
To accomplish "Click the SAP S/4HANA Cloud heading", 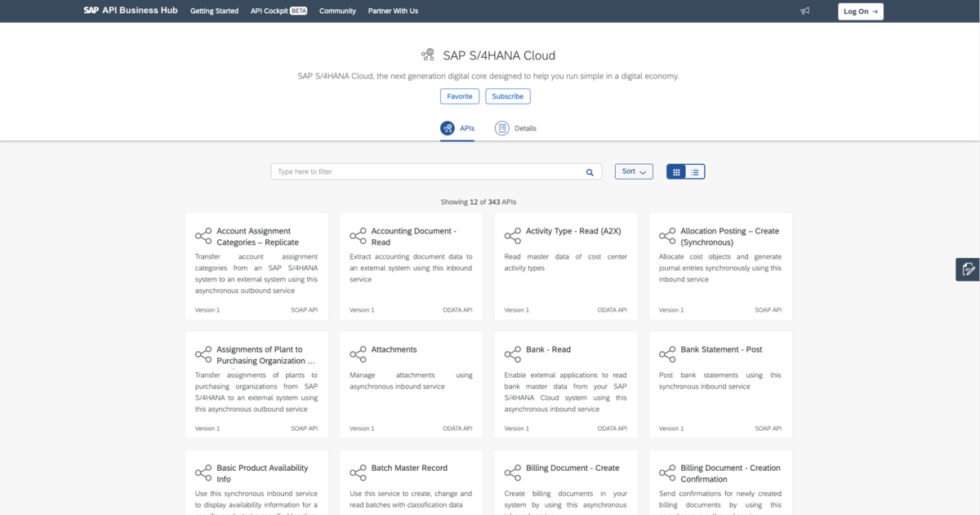I will [499, 55].
